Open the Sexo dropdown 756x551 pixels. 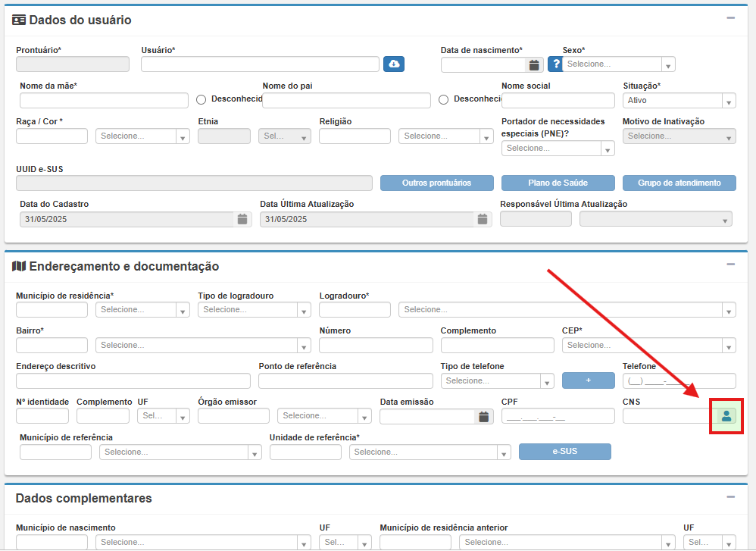click(x=618, y=64)
